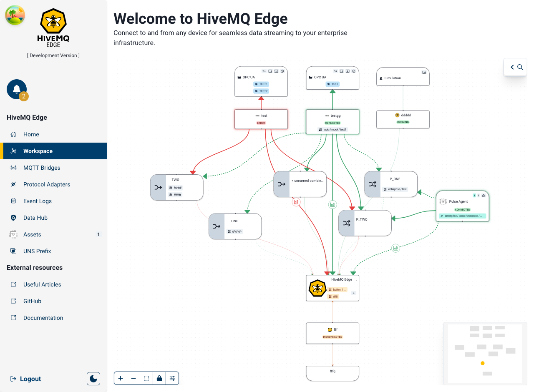Open the canvas settings sliders icon
This screenshot has height=392, width=534.
[x=172, y=378]
